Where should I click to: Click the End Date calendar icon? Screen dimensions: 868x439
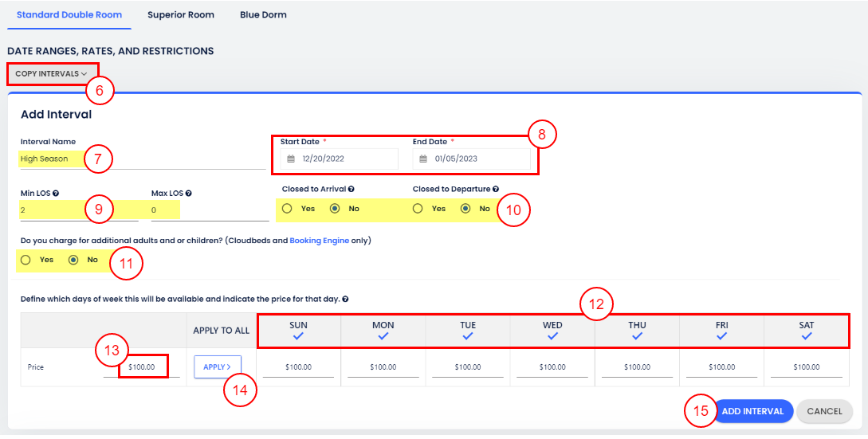pos(423,159)
